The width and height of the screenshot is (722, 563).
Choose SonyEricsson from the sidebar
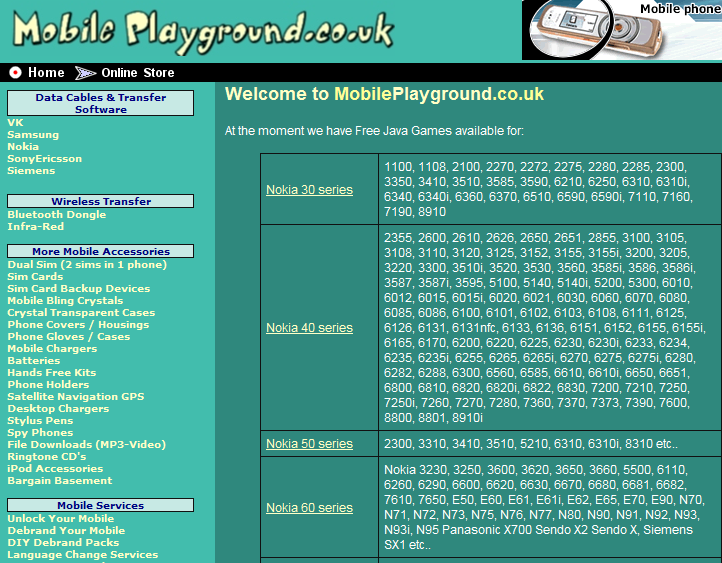coord(45,158)
